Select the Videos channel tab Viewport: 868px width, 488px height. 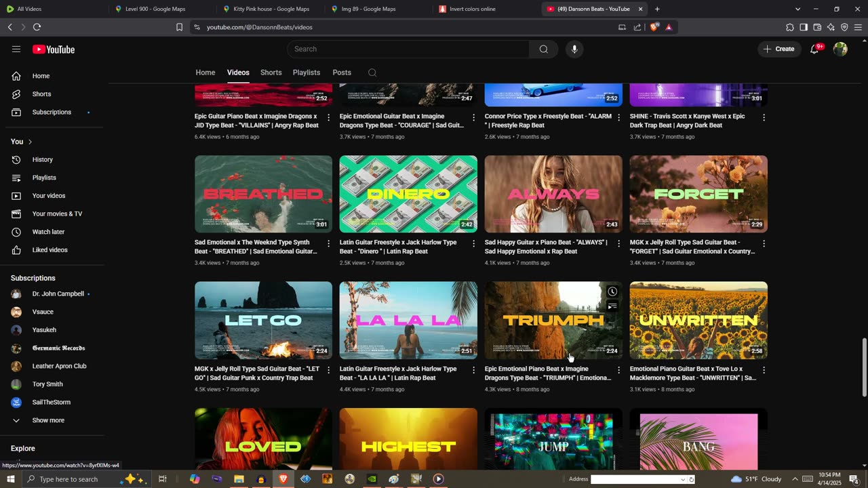[238, 73]
